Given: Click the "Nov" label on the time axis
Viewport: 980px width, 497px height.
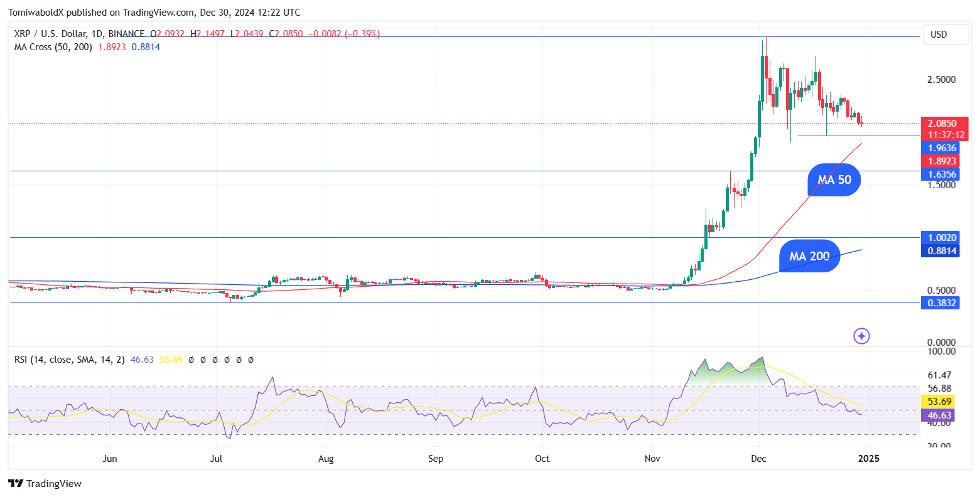Looking at the screenshot, I should click(653, 459).
